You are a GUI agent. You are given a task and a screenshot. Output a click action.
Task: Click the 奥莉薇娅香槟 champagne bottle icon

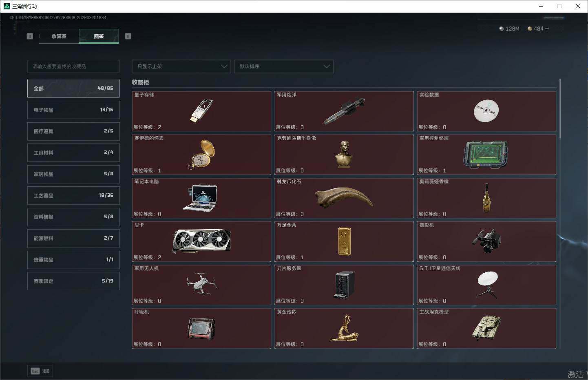coord(486,198)
